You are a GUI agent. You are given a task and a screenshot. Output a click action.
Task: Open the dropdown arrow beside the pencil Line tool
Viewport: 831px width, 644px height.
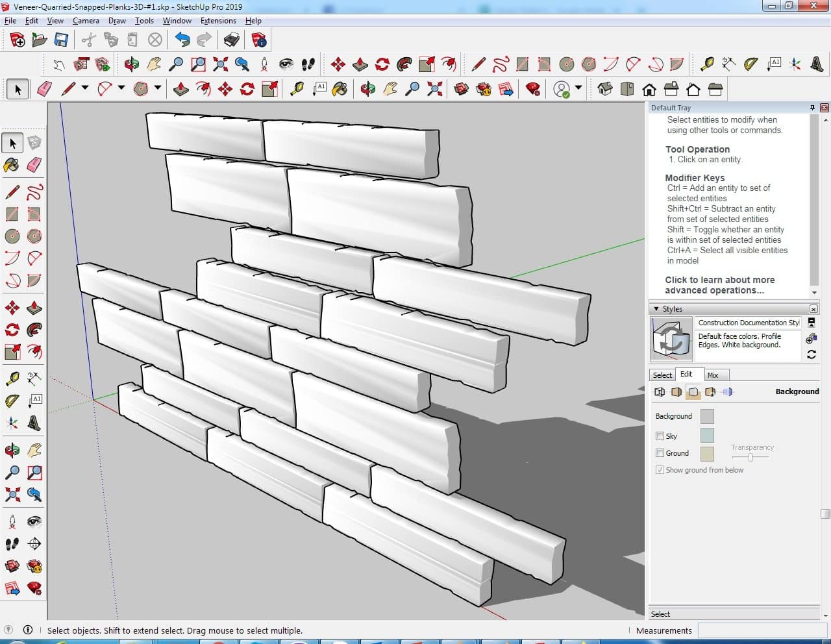(x=84, y=88)
